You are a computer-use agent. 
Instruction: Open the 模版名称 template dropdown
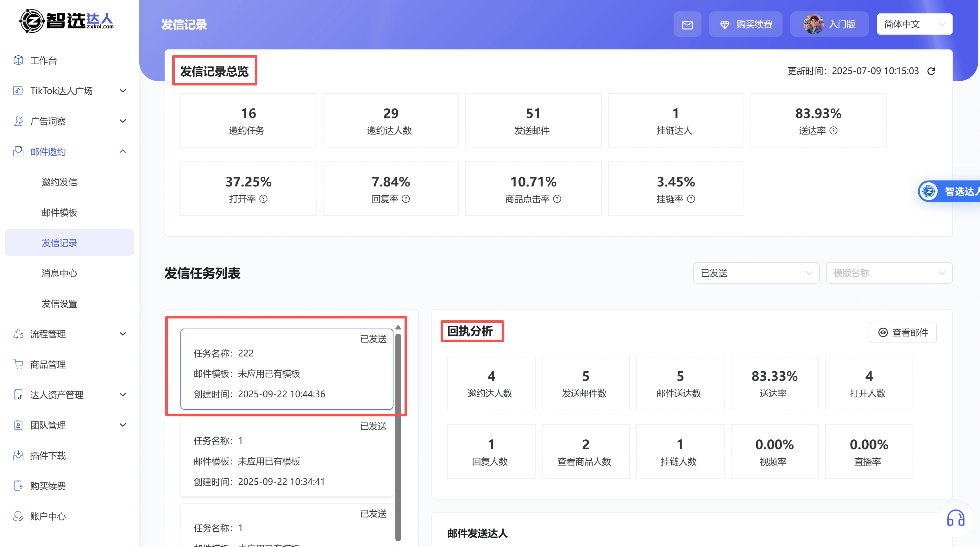(889, 273)
